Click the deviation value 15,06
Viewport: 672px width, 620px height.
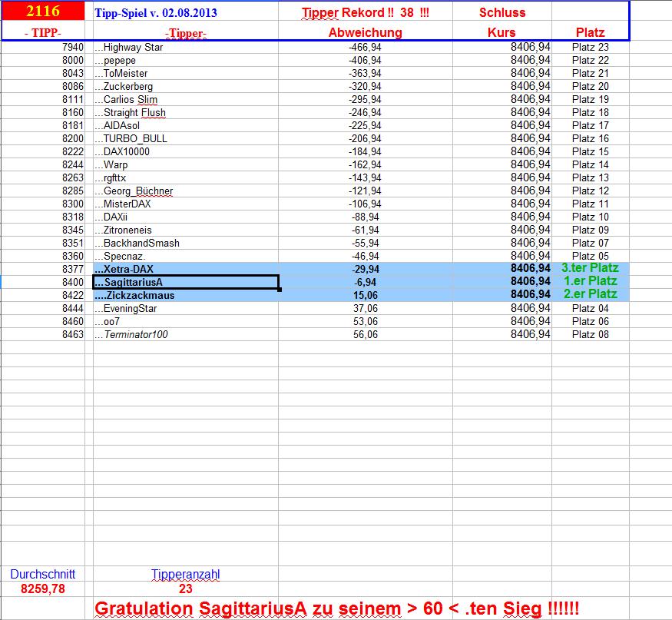coord(365,296)
